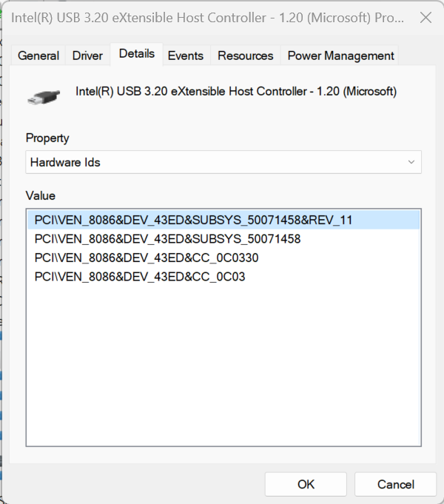Open the Driver tab
The width and height of the screenshot is (444, 504).
click(x=87, y=56)
